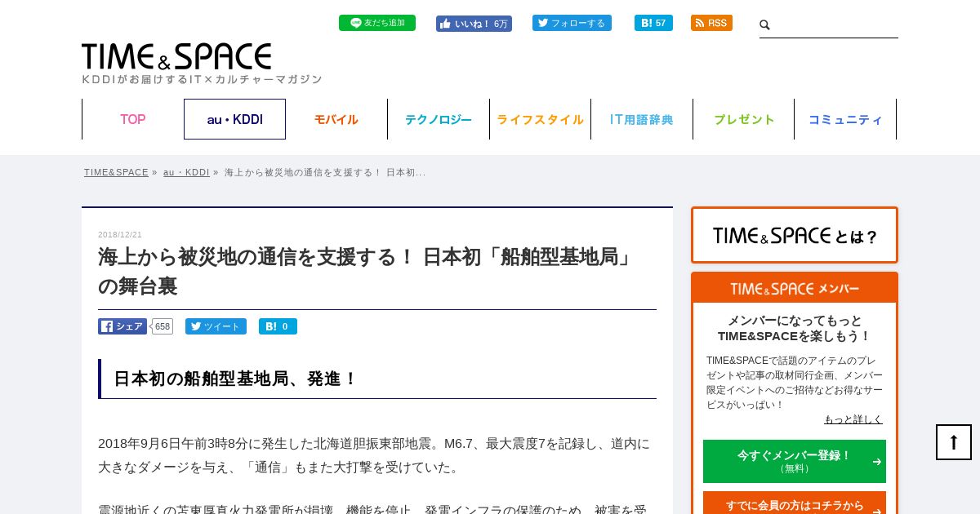The width and height of the screenshot is (980, 514).
Task: Open the IT用語辞典 navigation tab
Action: click(642, 119)
